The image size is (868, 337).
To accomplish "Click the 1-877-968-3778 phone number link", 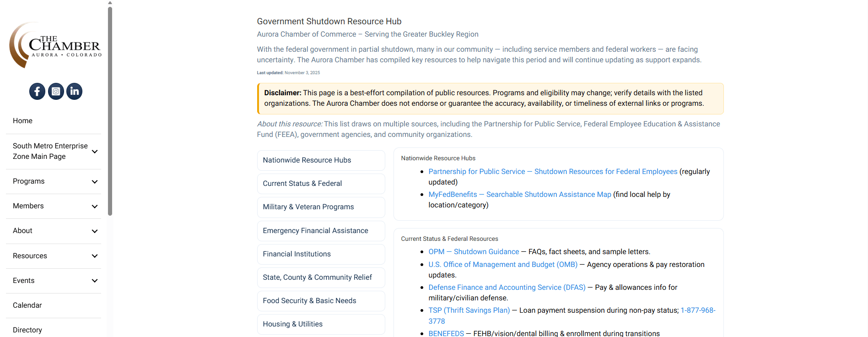I will pos(698,310).
